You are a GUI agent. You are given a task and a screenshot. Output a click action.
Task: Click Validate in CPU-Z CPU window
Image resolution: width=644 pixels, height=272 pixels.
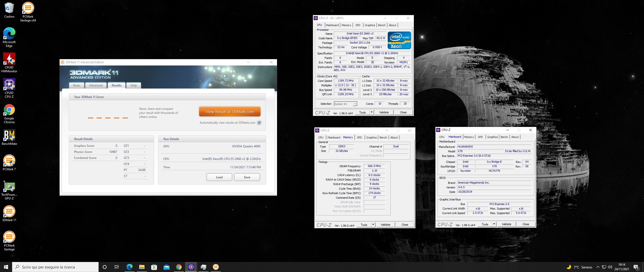384,112
